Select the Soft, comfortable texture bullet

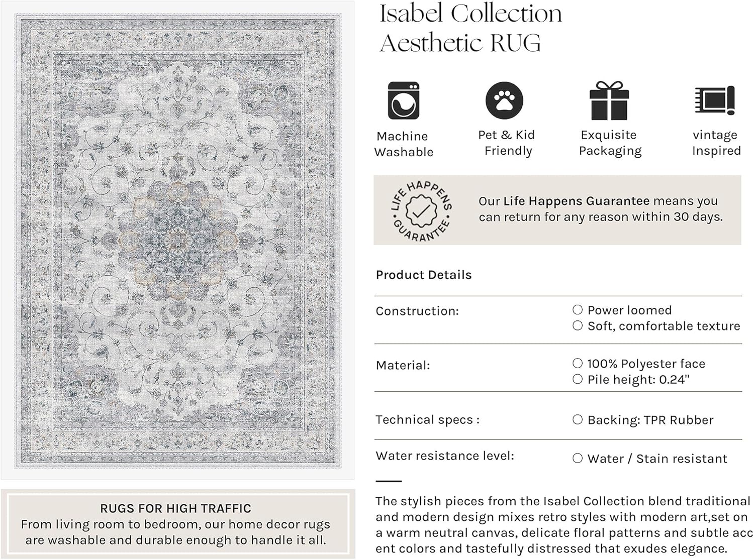coord(578,326)
